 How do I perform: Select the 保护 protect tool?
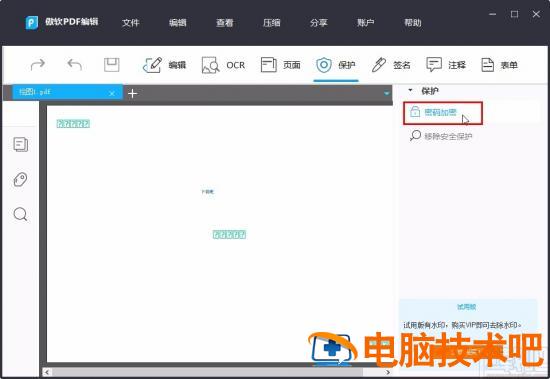tap(336, 65)
